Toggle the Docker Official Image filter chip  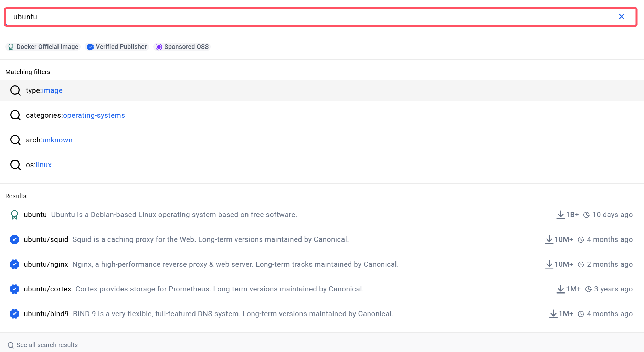click(x=43, y=47)
